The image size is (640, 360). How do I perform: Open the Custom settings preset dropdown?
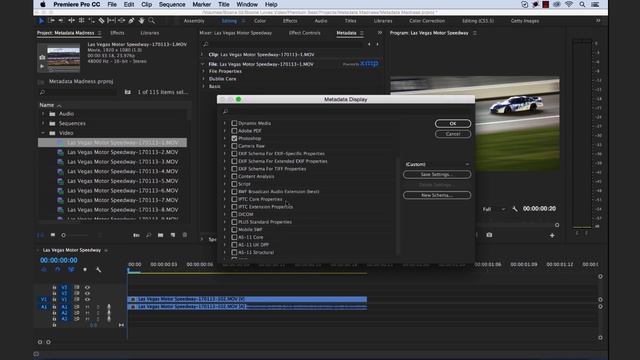pos(437,164)
